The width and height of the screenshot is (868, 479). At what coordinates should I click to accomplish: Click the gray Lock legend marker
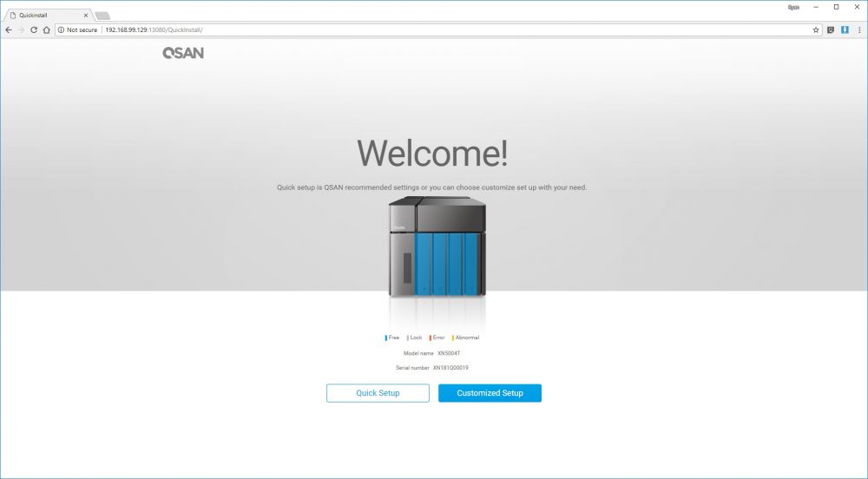coord(408,338)
